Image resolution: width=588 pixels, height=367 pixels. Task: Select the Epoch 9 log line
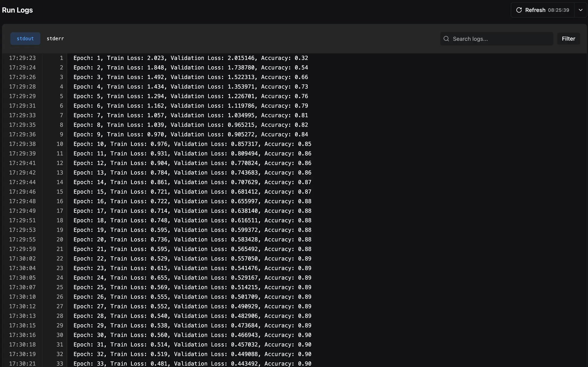[191, 134]
